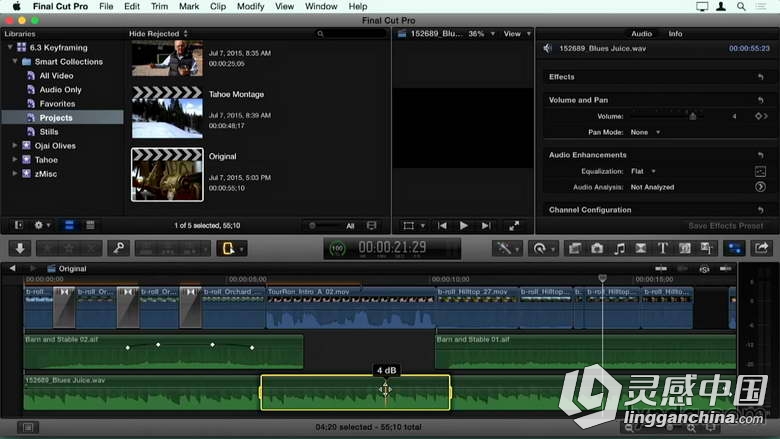The height and width of the screenshot is (439, 780).
Task: Open the Pan Mode None dropdown
Action: 645,132
